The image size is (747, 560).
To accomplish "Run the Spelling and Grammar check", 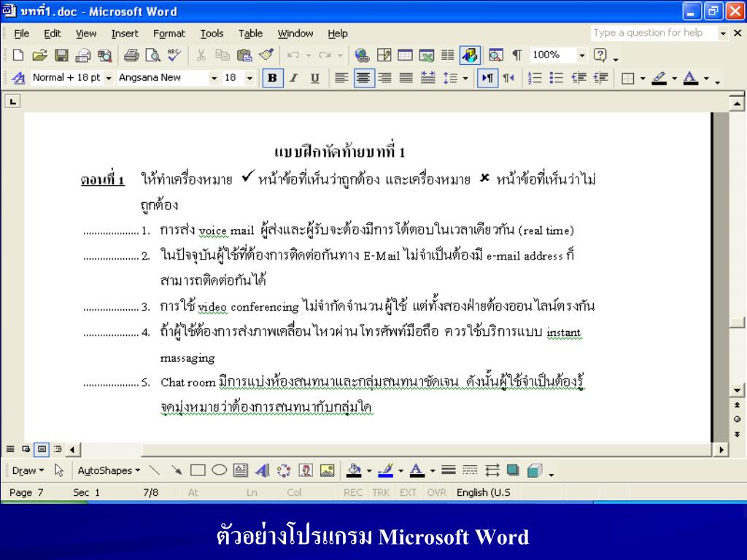I will (174, 55).
